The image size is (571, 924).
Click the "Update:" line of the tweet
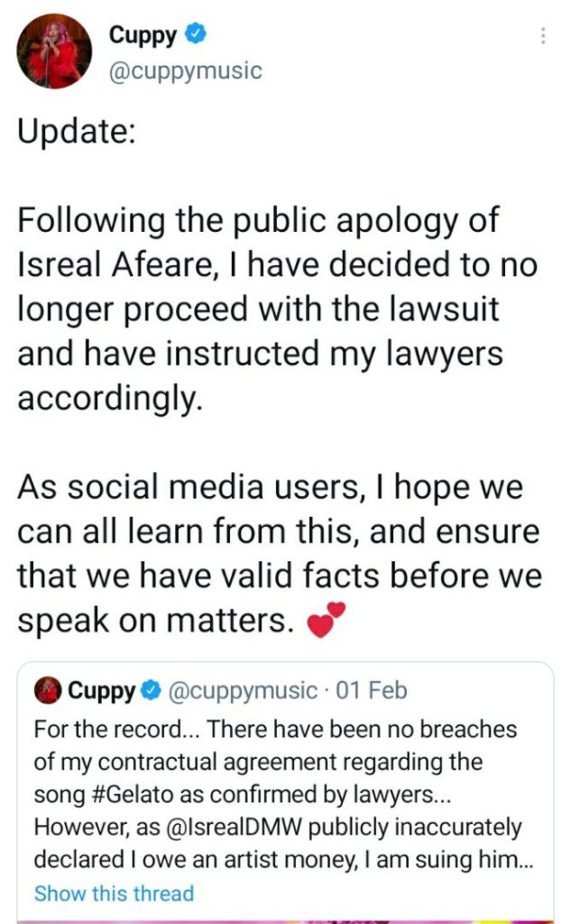click(78, 133)
